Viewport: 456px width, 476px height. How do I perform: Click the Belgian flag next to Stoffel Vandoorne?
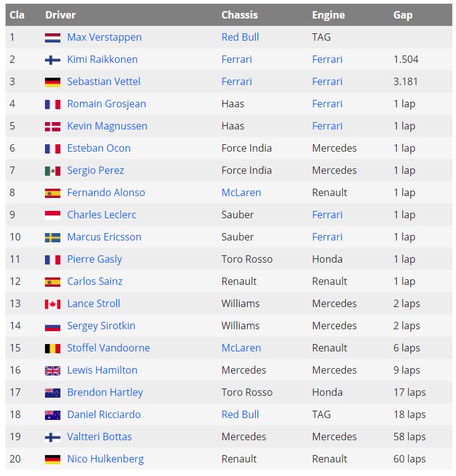click(x=52, y=348)
